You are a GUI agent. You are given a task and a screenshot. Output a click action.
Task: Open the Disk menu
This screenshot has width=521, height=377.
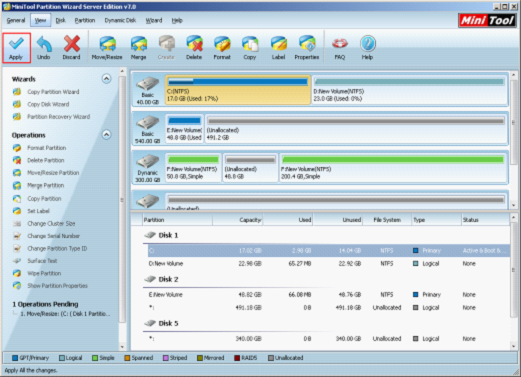click(x=60, y=20)
